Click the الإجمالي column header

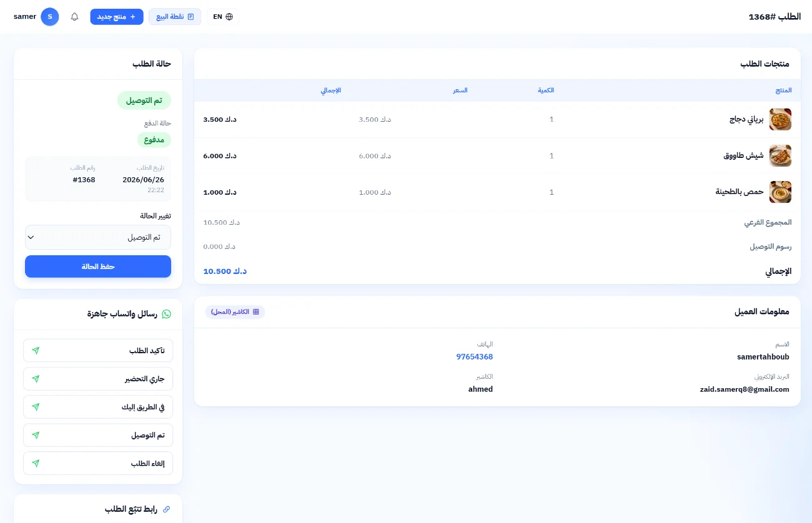click(x=331, y=90)
